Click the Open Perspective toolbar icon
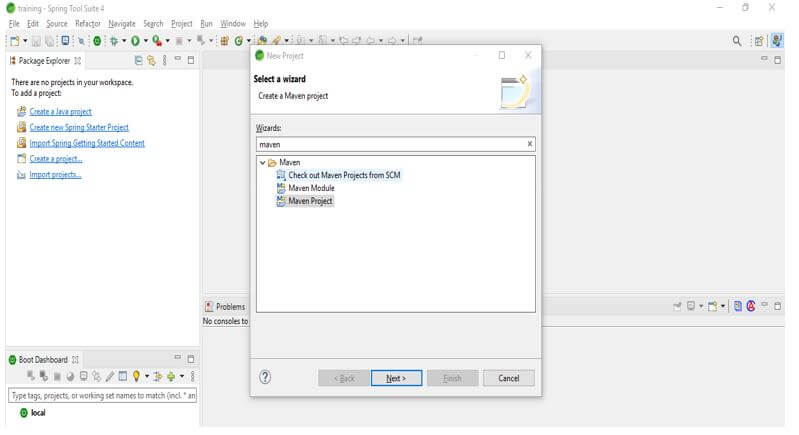799x435 pixels. click(x=759, y=41)
